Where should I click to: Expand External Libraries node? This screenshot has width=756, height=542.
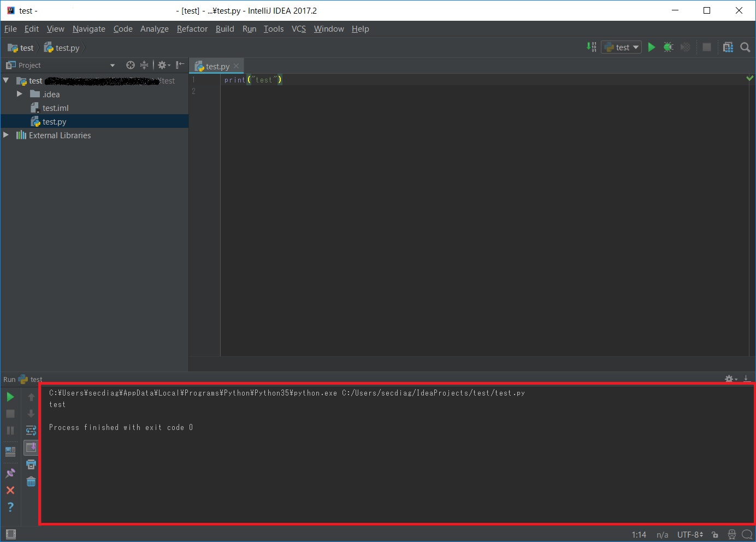[6, 135]
